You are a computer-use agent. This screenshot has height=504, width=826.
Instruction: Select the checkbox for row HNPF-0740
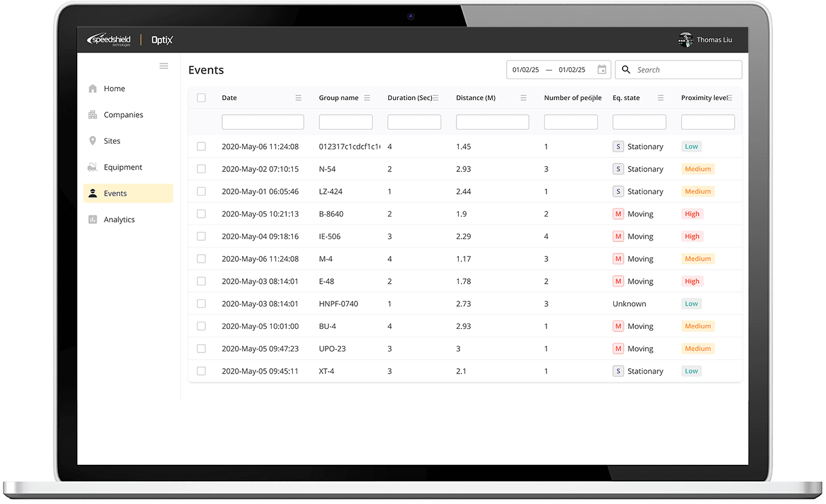pos(202,304)
